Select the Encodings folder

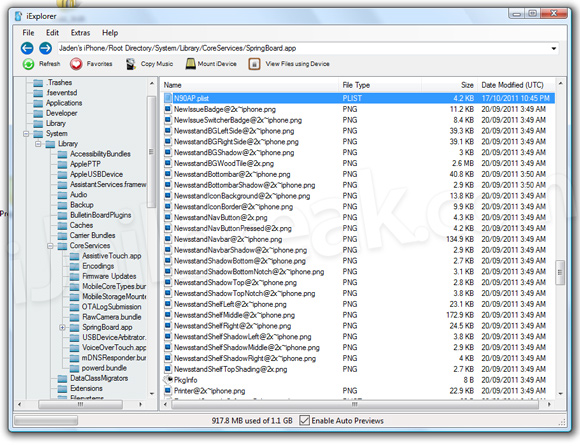[x=98, y=266]
